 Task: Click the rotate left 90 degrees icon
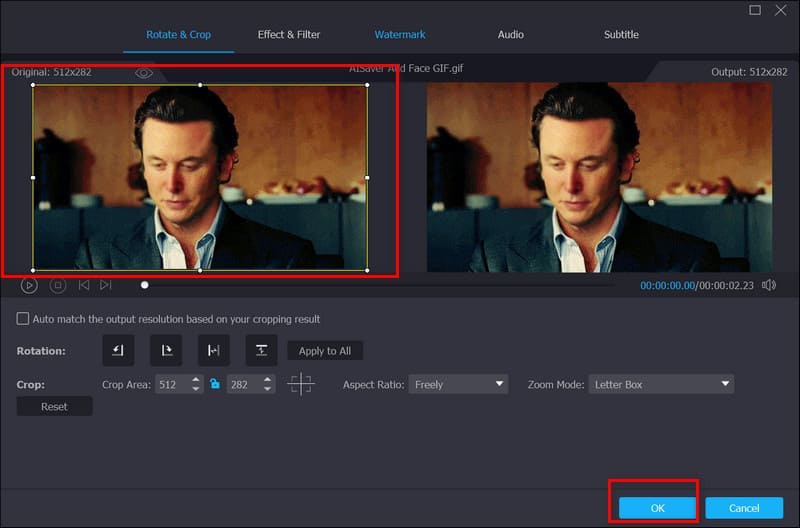point(118,351)
